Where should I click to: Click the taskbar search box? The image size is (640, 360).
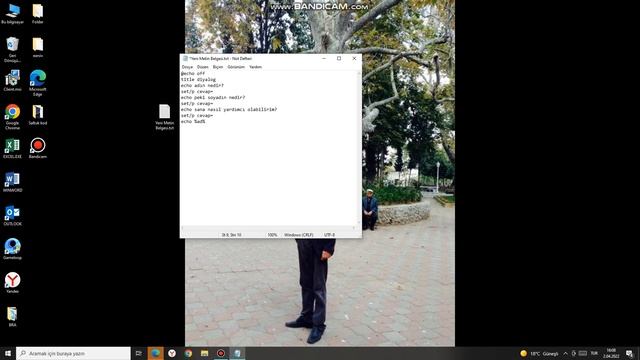tap(73, 353)
